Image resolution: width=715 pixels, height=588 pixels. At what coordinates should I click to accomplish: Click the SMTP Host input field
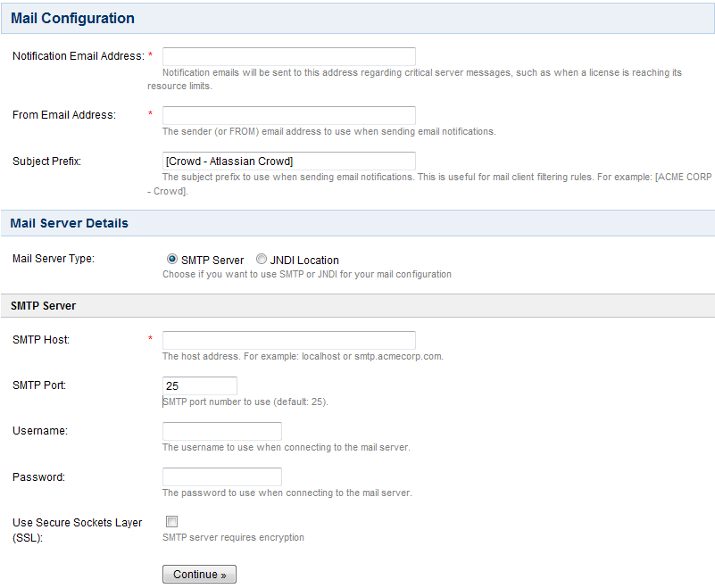coord(288,340)
